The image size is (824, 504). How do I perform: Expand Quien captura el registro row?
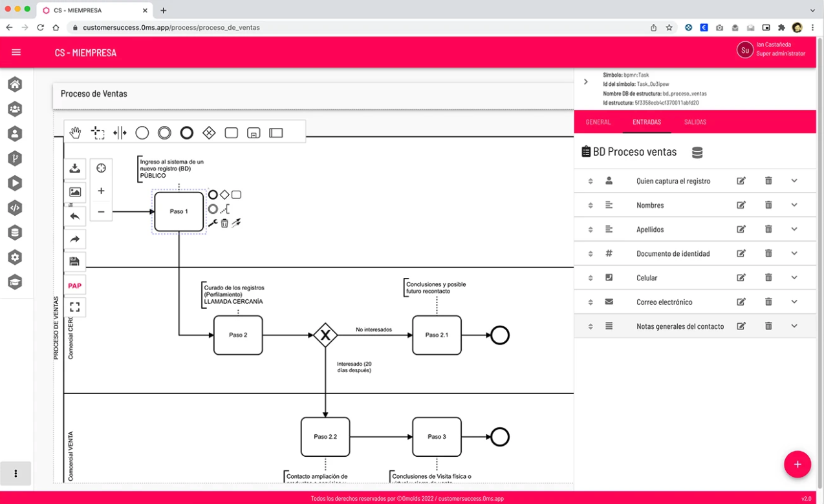coord(794,181)
